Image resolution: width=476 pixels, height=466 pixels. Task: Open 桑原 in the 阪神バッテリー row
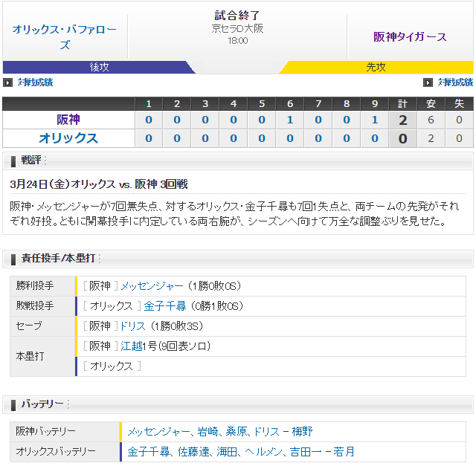tap(236, 431)
